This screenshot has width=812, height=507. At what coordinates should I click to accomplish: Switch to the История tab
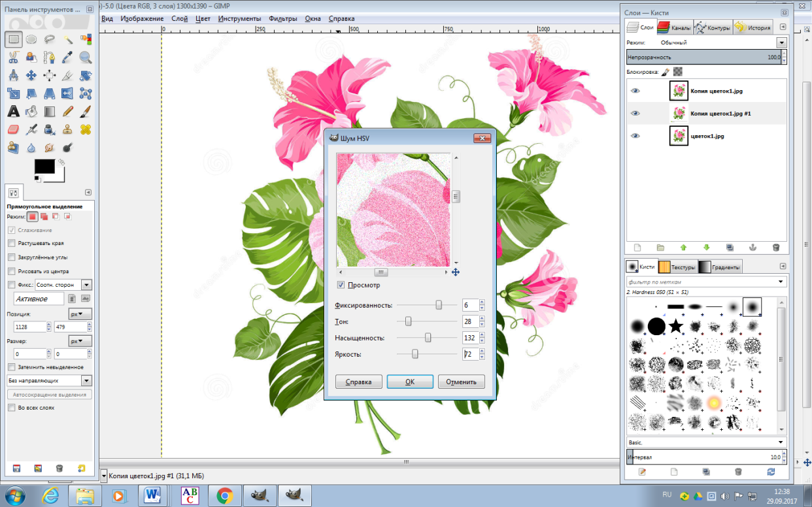[753, 27]
